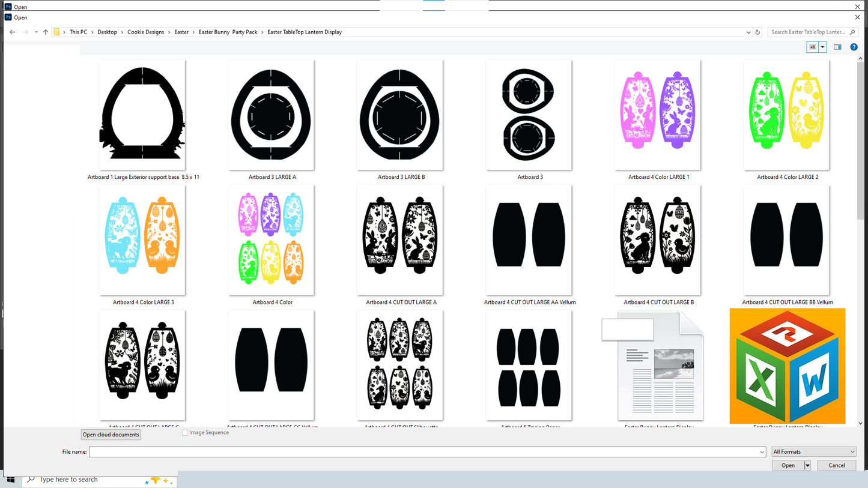Expand the address bar history dropdown
The width and height of the screenshot is (868, 488).
tap(748, 32)
